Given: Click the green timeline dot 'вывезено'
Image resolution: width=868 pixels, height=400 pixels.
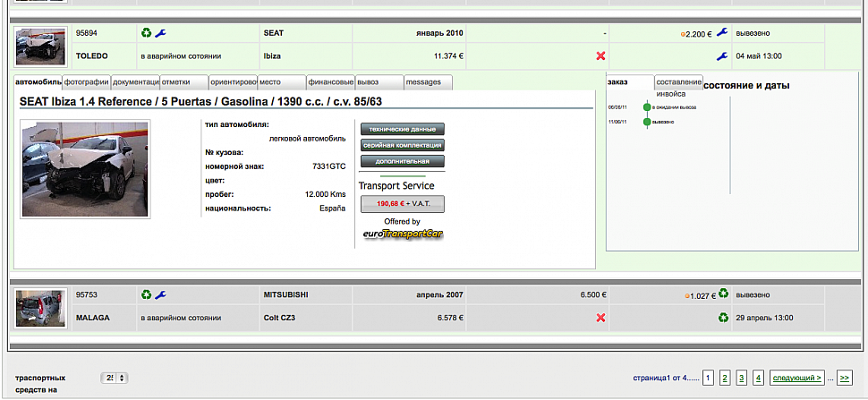Looking at the screenshot, I should click(647, 122).
